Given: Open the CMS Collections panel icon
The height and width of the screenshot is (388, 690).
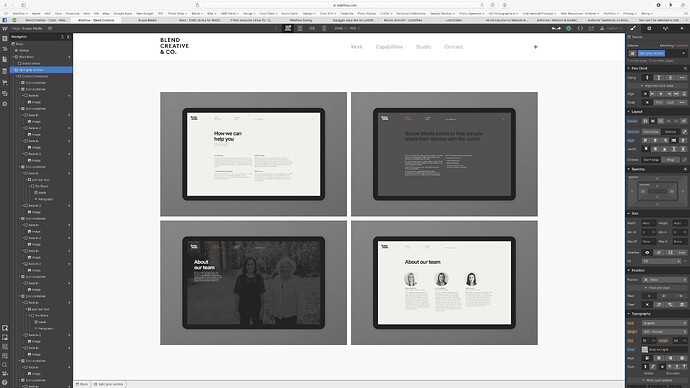Looking at the screenshot, I should tap(5, 71).
